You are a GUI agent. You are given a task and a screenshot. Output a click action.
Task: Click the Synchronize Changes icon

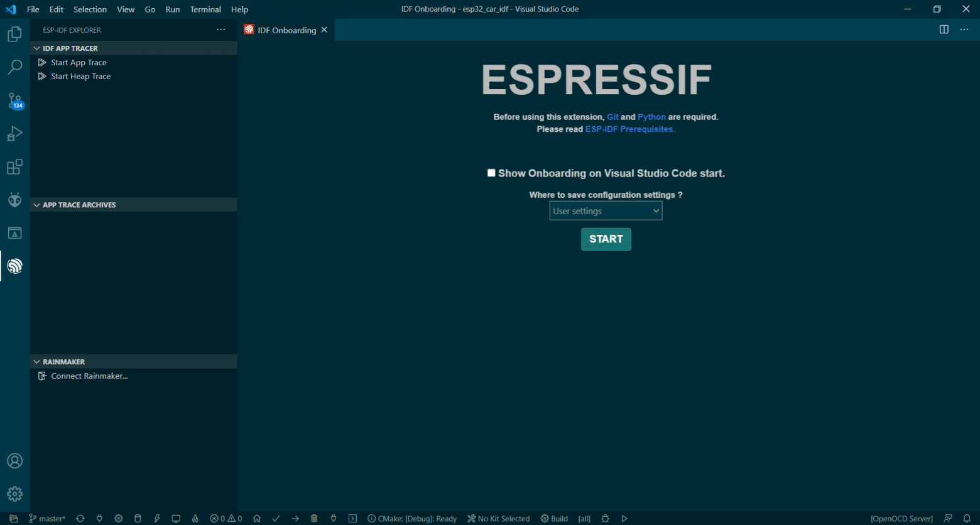coord(80,519)
